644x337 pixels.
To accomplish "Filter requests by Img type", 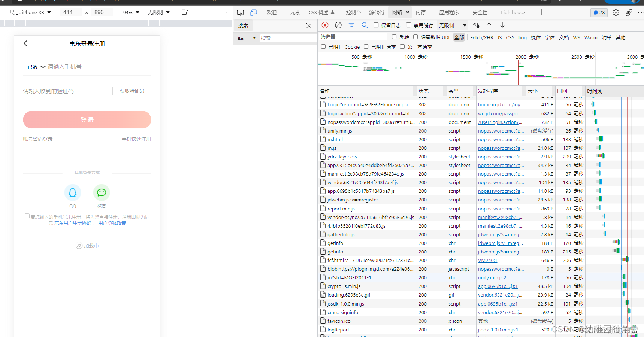I will point(522,37).
